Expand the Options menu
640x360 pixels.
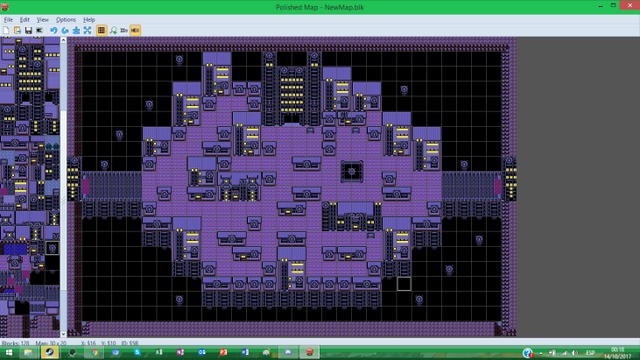point(66,20)
